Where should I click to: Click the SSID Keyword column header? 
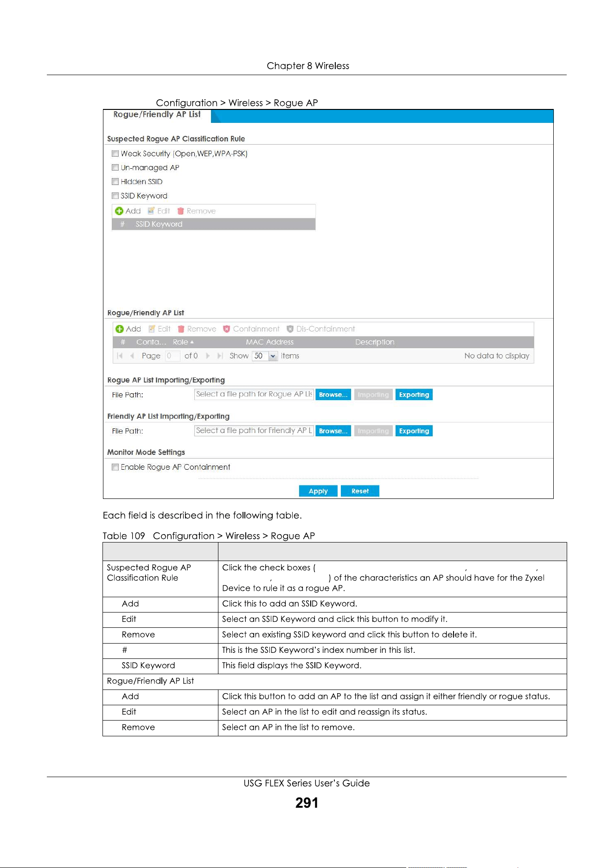tap(159, 224)
